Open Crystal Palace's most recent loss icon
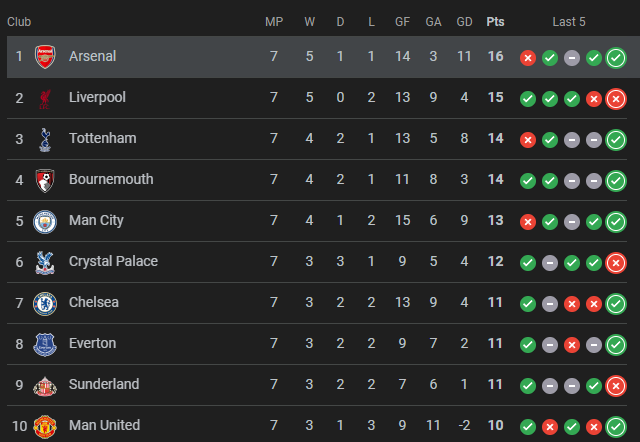Viewport: 640px width, 442px height. point(616,263)
